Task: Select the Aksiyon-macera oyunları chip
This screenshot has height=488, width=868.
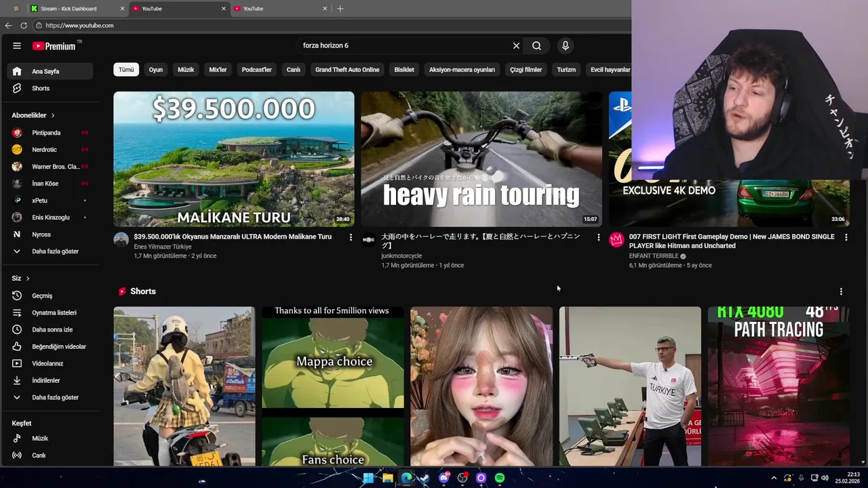Action: pos(462,70)
